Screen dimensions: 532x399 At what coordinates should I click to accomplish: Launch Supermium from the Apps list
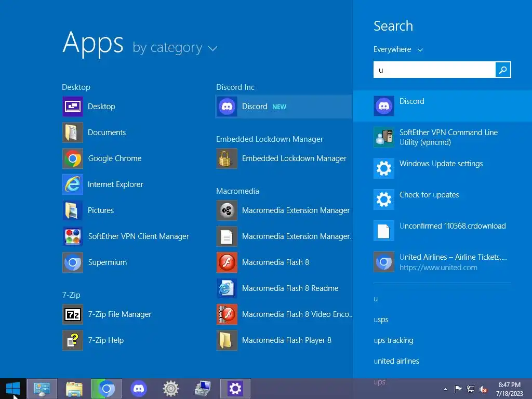73,262
